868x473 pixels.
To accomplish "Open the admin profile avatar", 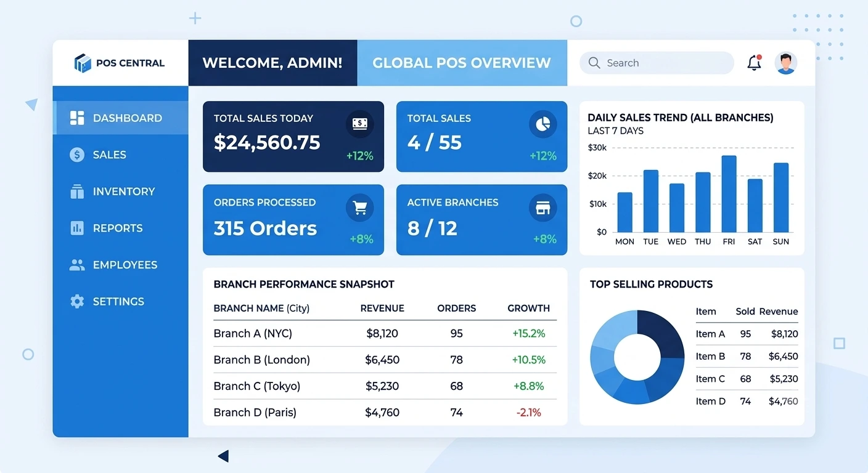I will click(x=785, y=63).
